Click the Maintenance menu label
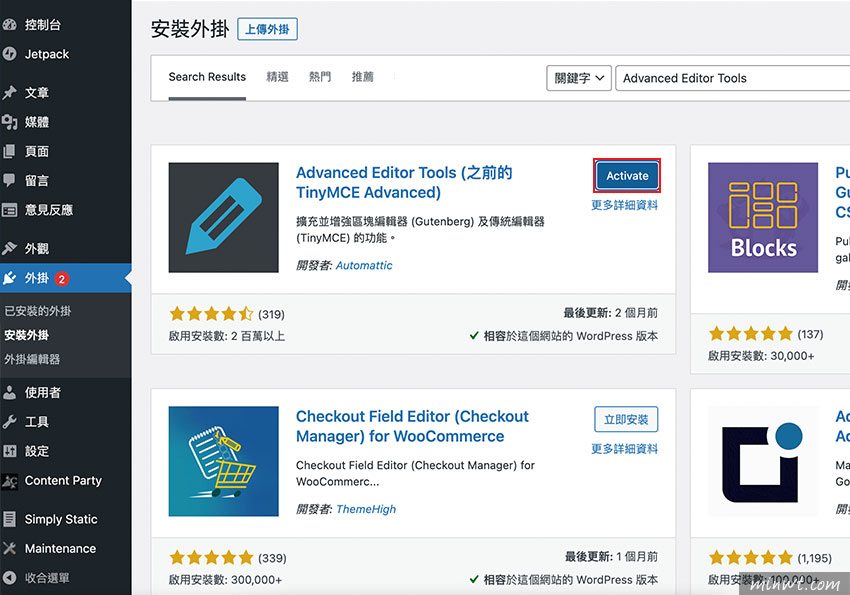Viewport: 850px width, 595px height. 60,548
